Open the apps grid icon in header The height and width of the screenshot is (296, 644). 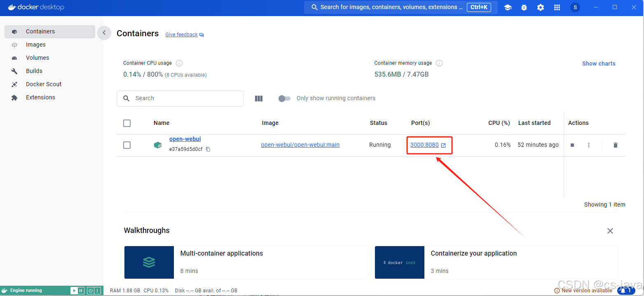point(557,7)
